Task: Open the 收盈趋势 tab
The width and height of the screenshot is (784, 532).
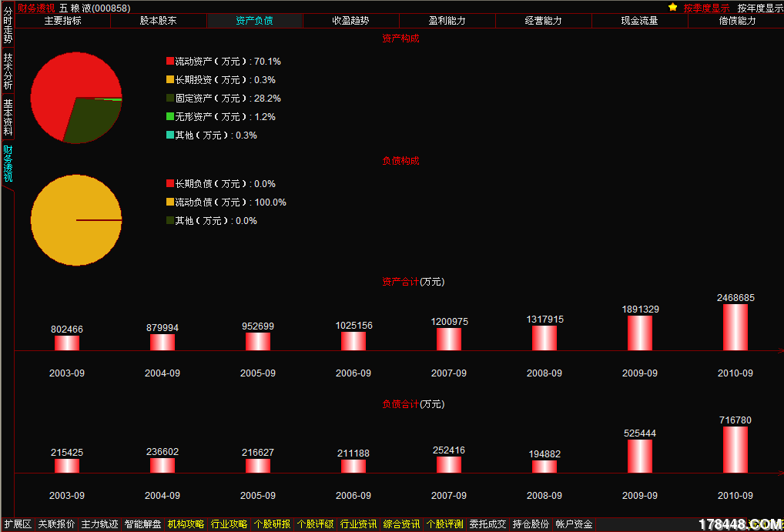Action: point(351,21)
